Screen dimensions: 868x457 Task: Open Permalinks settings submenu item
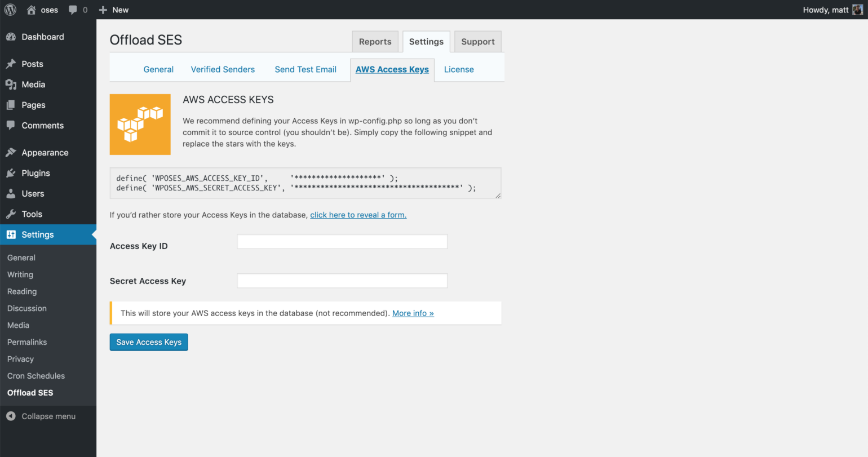(x=27, y=342)
